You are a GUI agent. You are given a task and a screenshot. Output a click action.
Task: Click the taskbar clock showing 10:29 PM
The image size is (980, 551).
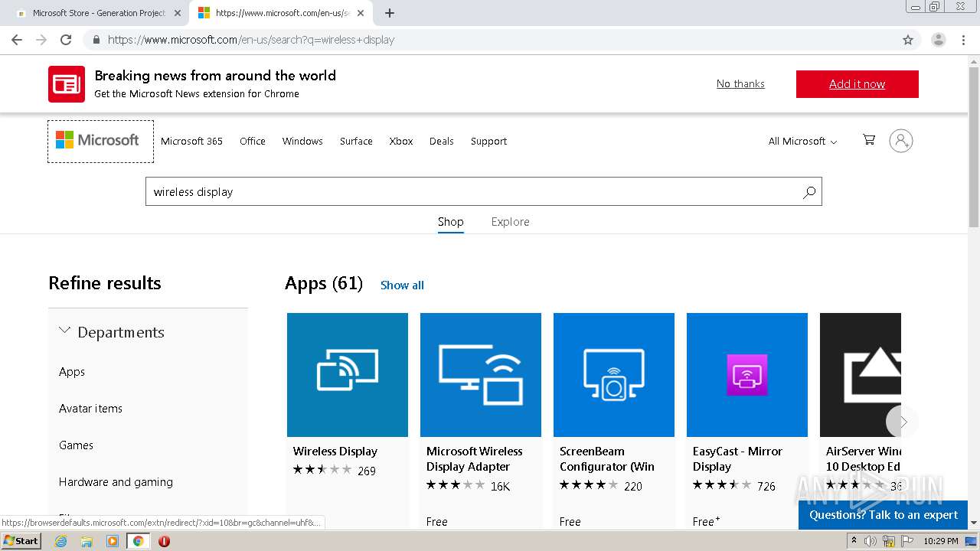click(x=940, y=541)
